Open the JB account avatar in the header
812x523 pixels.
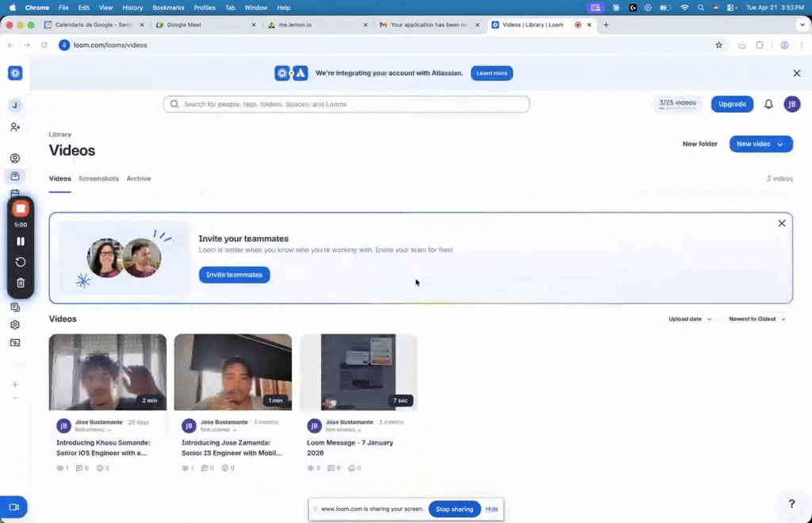(792, 104)
